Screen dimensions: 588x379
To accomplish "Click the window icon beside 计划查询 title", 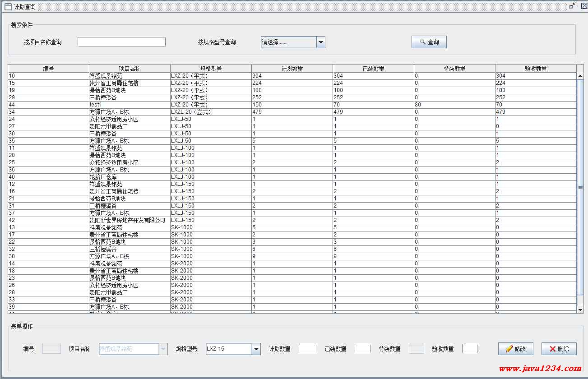I will tap(8, 7).
